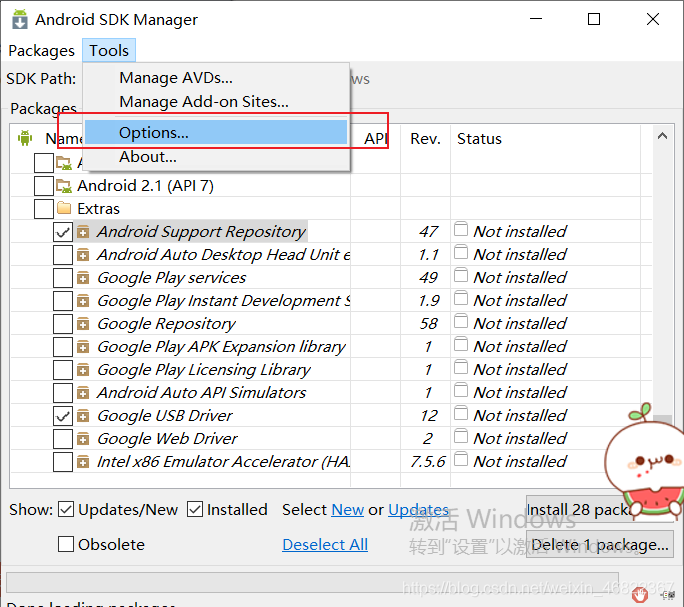Viewport: 684px width, 607px height.
Task: Check Android Auto API Simulators checkbox
Action: click(63, 393)
